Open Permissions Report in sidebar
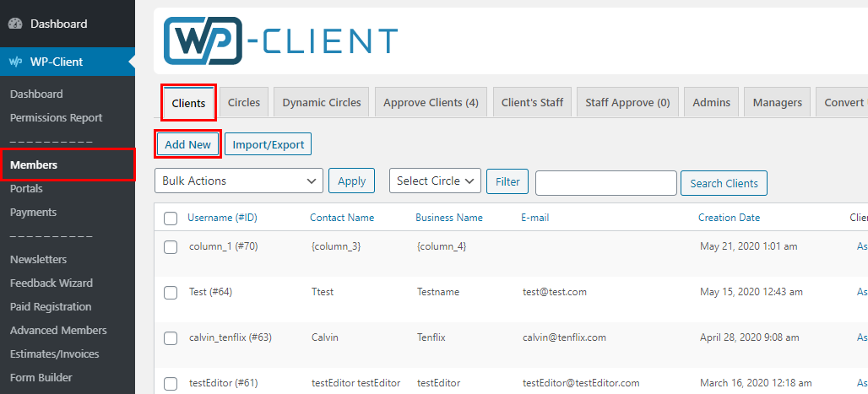Viewport: 868px width, 394px height. (x=56, y=118)
